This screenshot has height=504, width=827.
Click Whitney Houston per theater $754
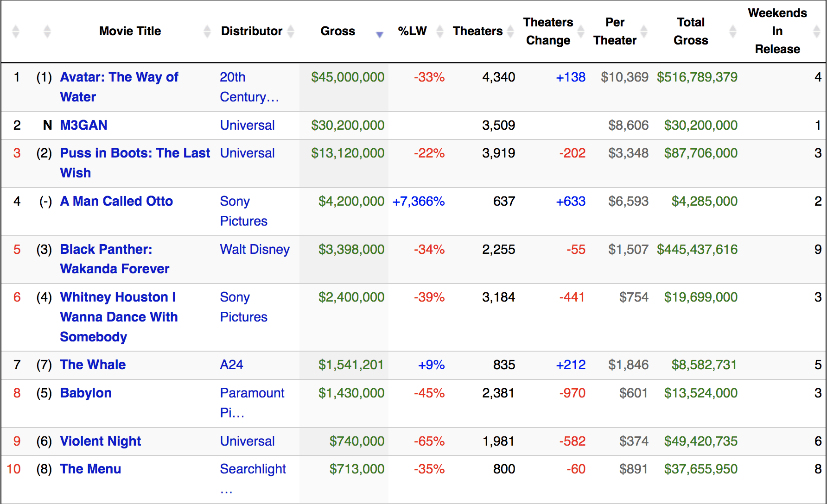coord(634,297)
